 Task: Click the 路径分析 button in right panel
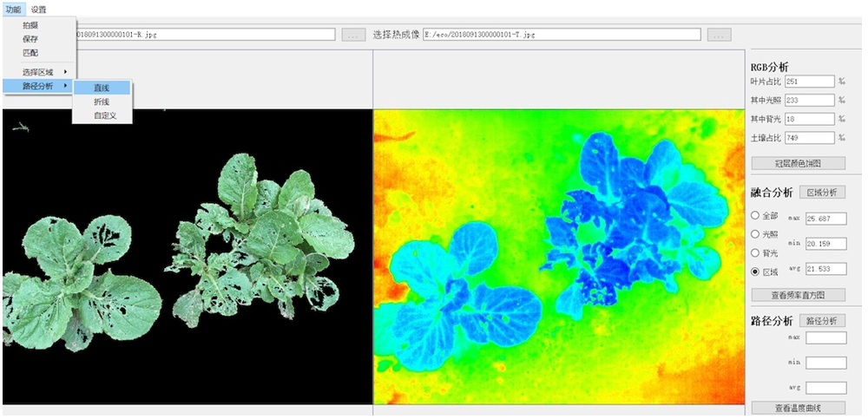click(821, 320)
